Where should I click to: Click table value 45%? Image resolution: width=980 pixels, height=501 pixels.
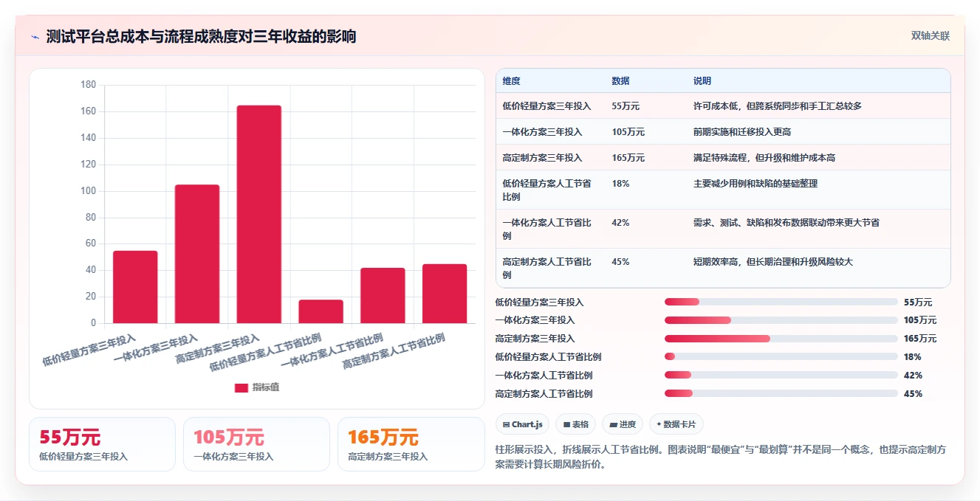(620, 262)
